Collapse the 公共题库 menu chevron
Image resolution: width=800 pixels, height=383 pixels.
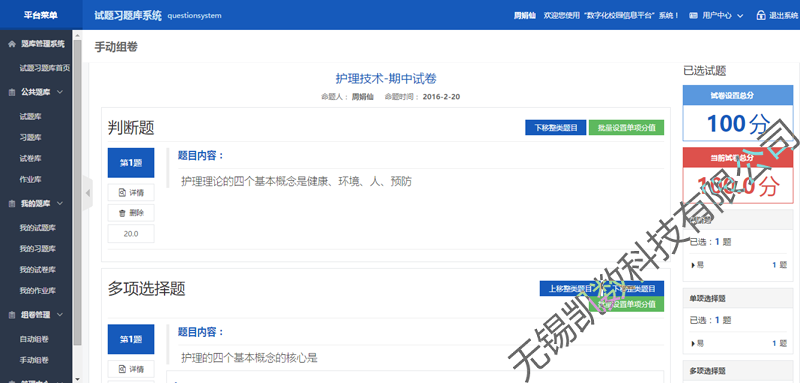click(60, 92)
